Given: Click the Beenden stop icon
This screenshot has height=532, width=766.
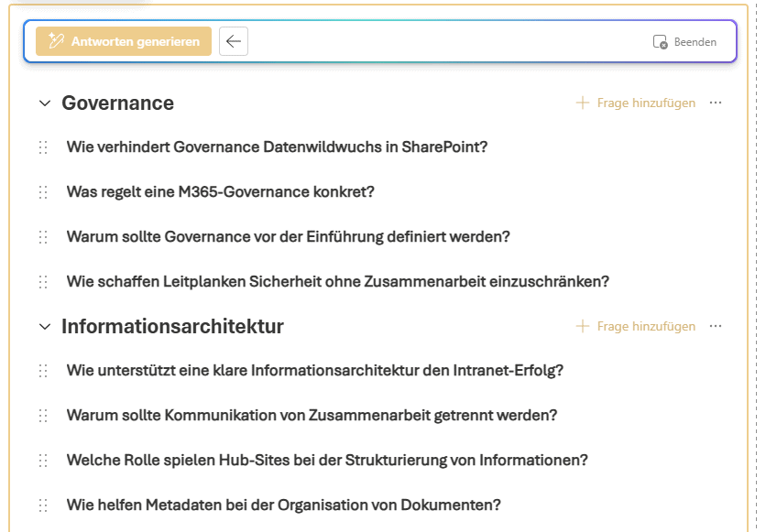Looking at the screenshot, I should [660, 42].
